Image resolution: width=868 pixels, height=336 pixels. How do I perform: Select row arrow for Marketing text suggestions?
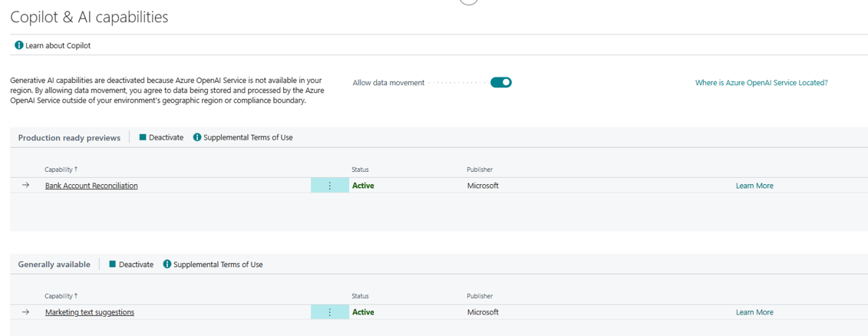click(25, 312)
